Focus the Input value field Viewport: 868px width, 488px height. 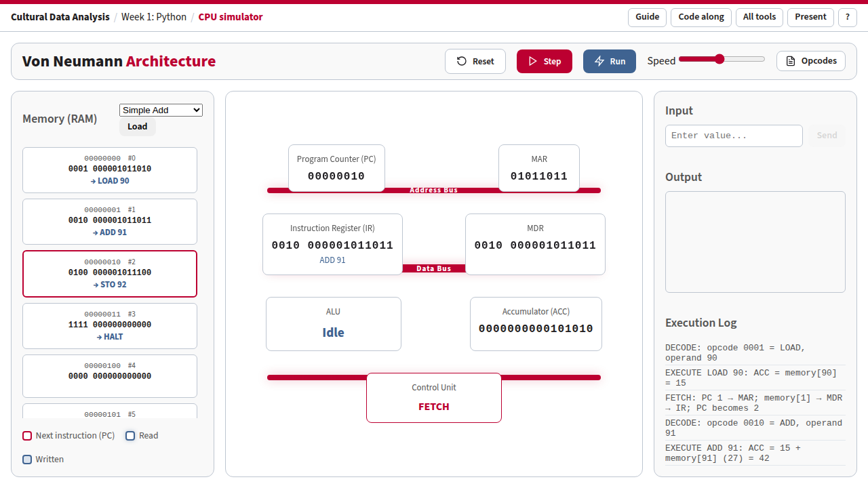pos(734,136)
